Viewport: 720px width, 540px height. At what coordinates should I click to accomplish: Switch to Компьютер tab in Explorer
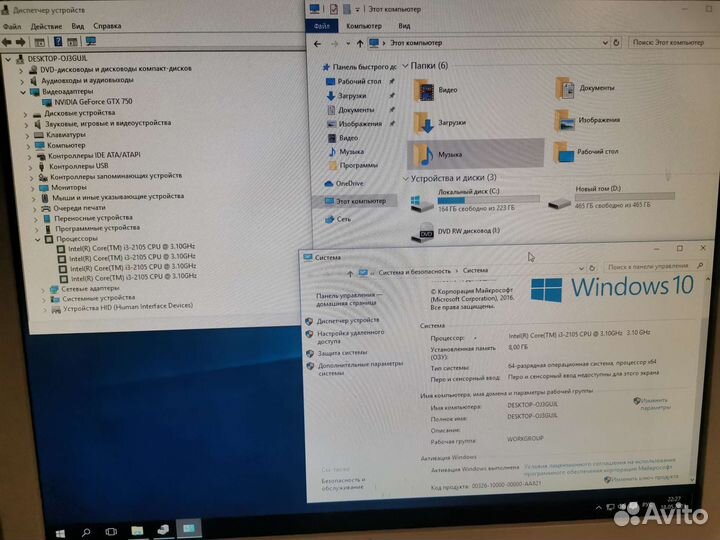364,26
